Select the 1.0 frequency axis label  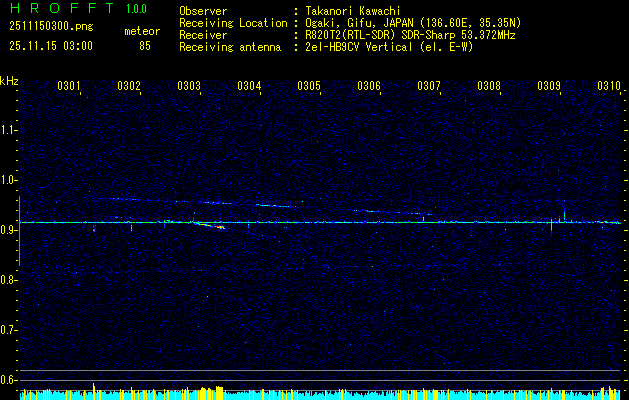pos(9,180)
